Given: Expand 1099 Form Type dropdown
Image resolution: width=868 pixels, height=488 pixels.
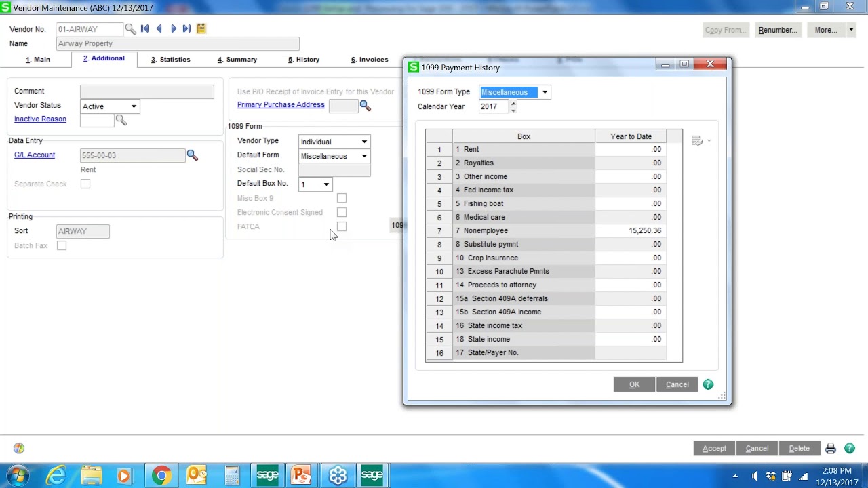Looking at the screenshot, I should tap(545, 92).
